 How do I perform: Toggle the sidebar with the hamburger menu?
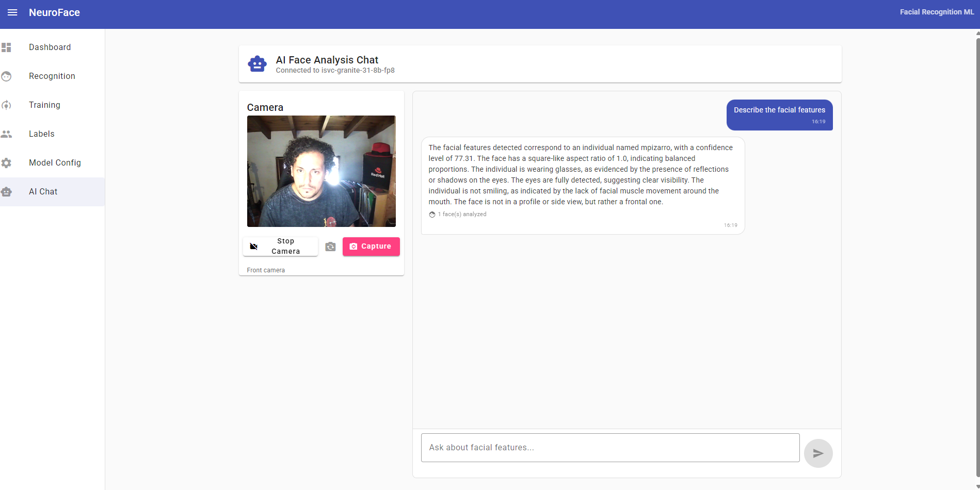tap(12, 12)
